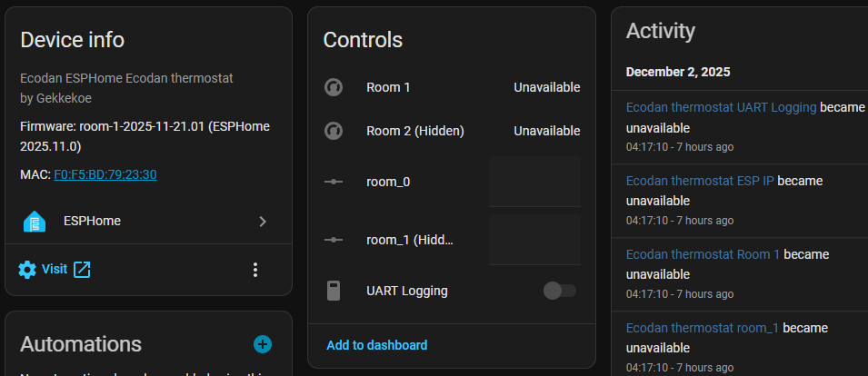Expand the ESPHome integration chevron
Viewport: 868px width, 376px height.
pos(263,221)
